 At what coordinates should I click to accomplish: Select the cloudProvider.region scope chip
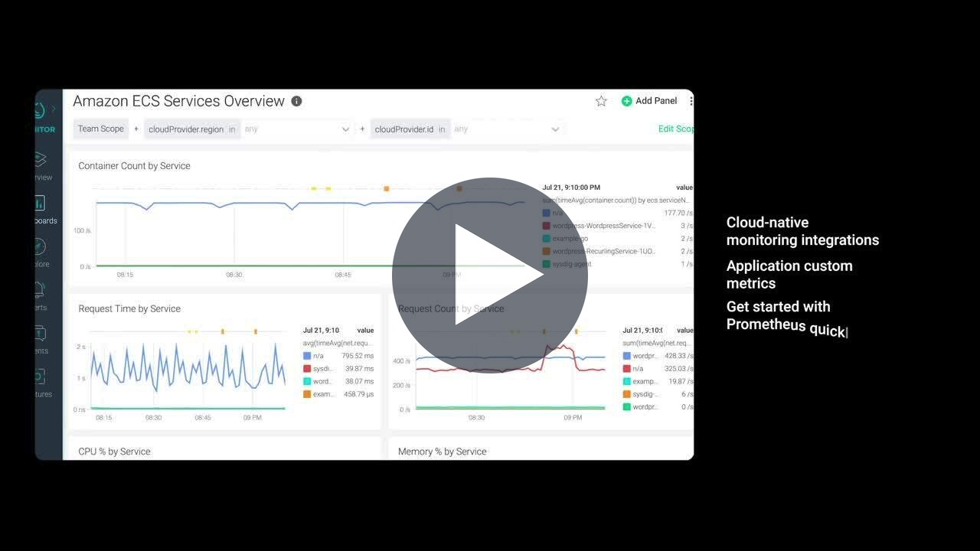click(191, 129)
